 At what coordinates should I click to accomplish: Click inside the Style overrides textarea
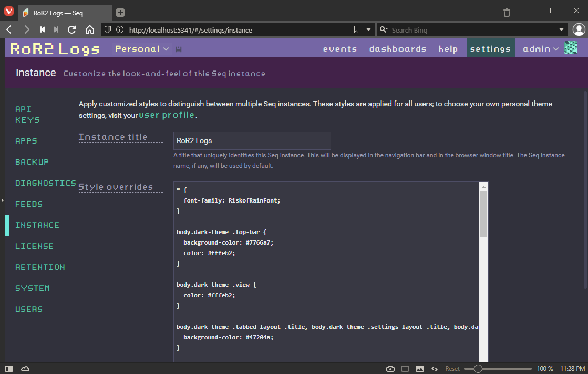[326, 272]
